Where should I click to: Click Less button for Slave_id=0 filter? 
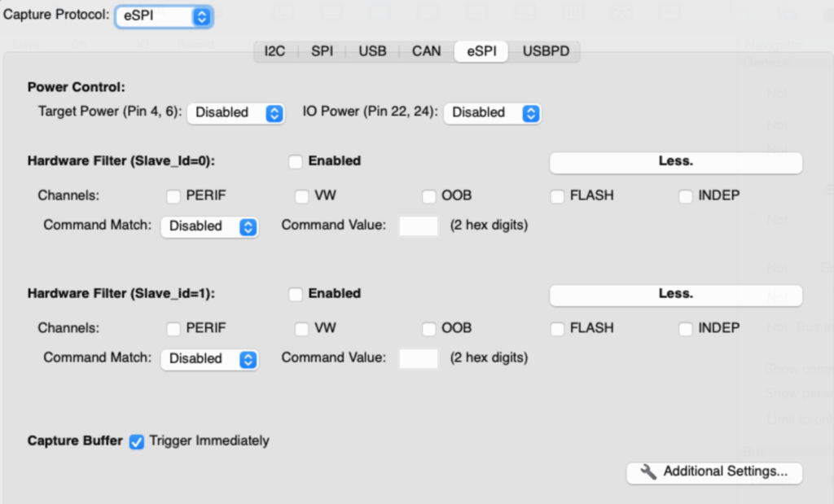(x=675, y=162)
